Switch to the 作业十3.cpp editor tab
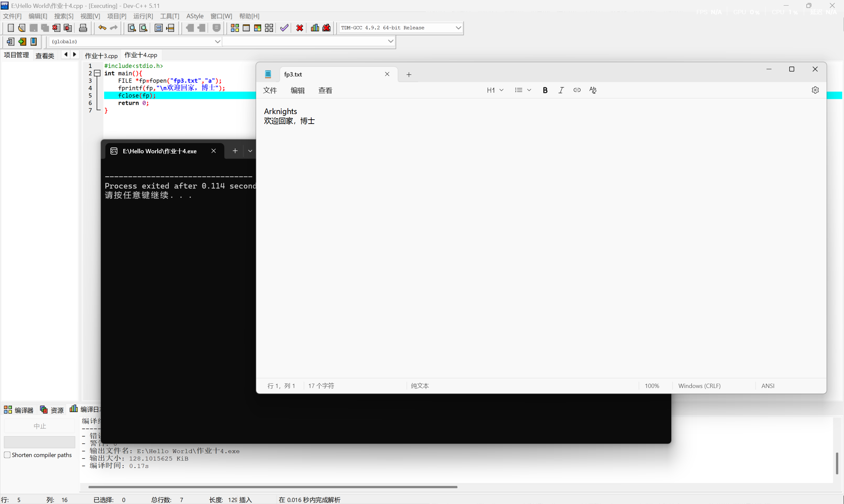The width and height of the screenshot is (844, 504). [x=101, y=55]
